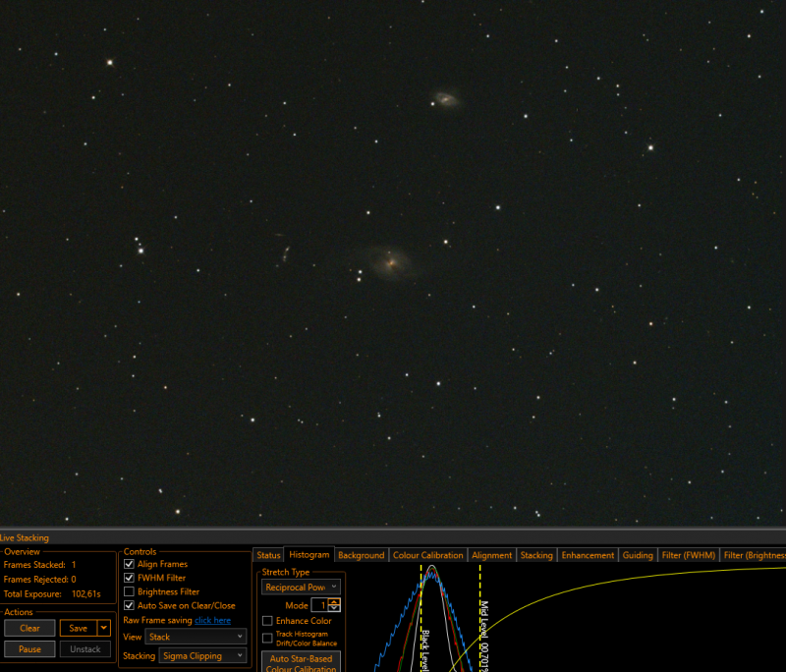Disable the FWHM Filter checkbox

[x=129, y=578]
